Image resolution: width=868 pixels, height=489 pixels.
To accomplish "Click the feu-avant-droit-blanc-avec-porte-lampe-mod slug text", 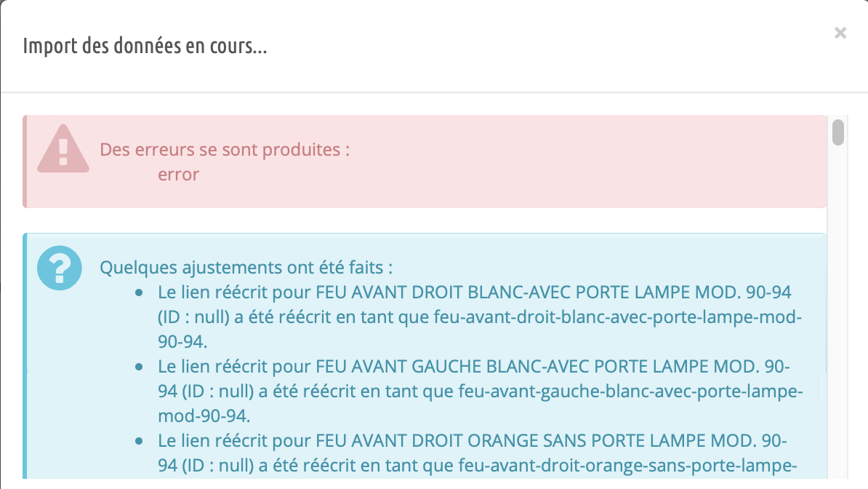I will 617,317.
